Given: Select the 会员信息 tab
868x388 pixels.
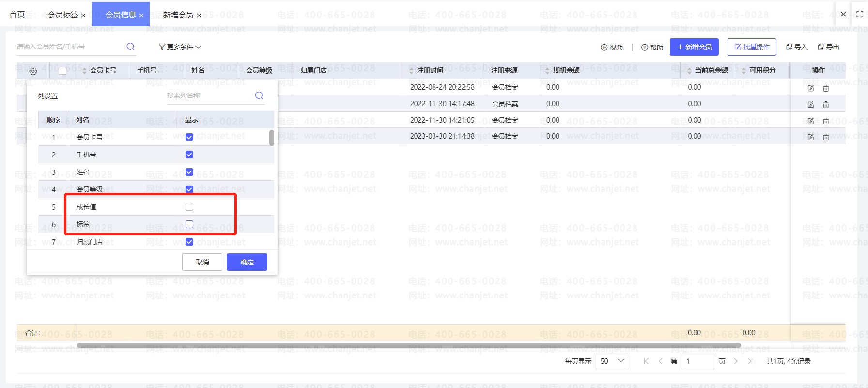Looking at the screenshot, I should tap(121, 15).
